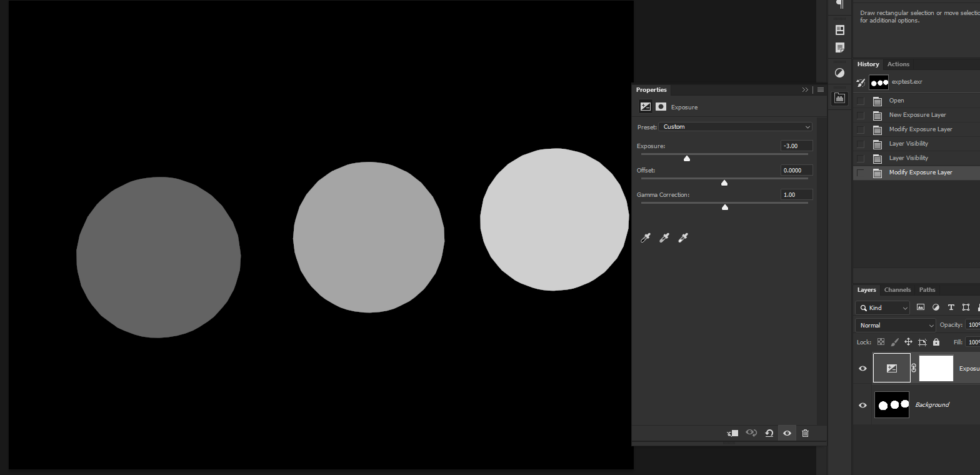Adjust the Exposure slider handle
The image size is (980, 475).
pyautogui.click(x=687, y=159)
